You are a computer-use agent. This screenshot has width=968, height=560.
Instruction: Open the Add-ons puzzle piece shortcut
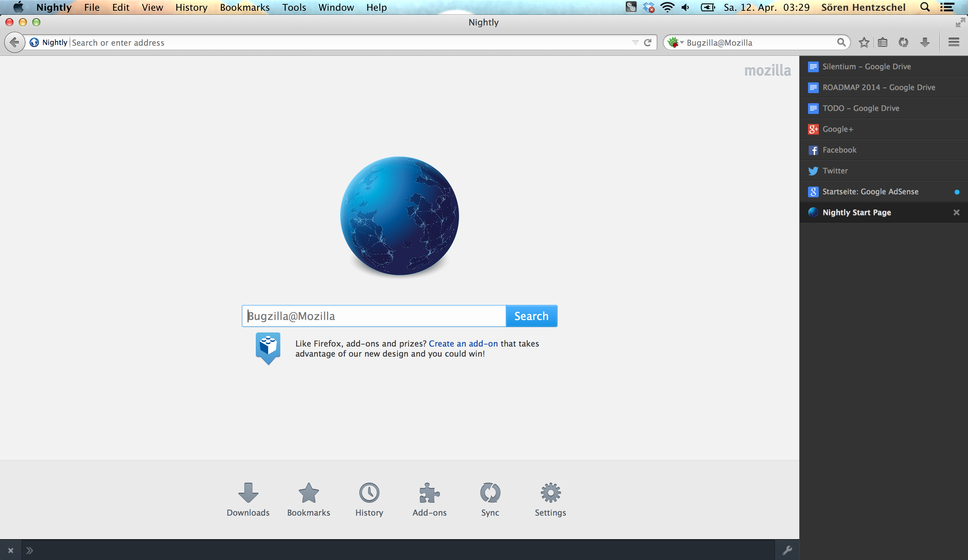click(x=429, y=493)
